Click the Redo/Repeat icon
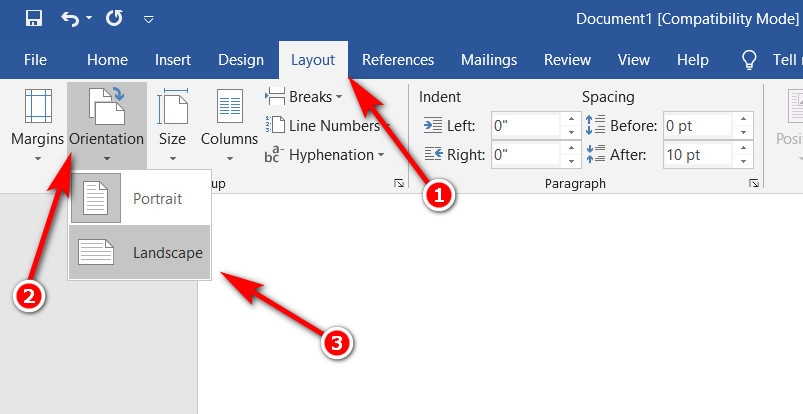The image size is (803, 414). (x=113, y=18)
